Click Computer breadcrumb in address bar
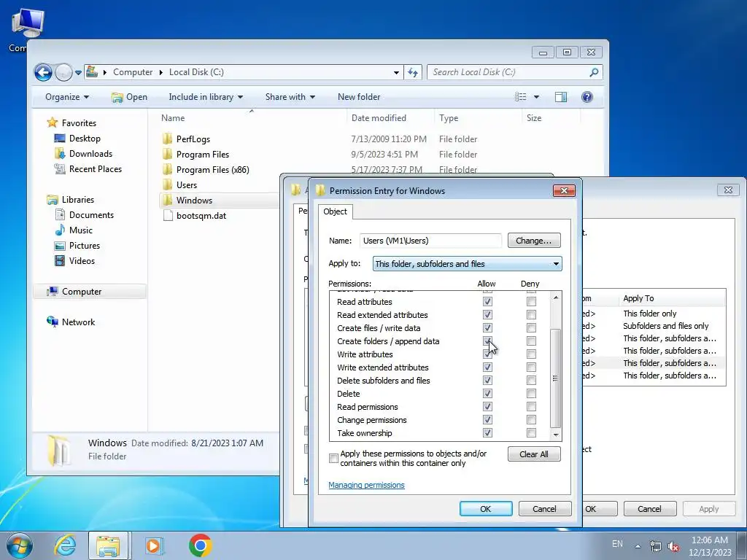Image resolution: width=747 pixels, height=560 pixels. point(133,72)
